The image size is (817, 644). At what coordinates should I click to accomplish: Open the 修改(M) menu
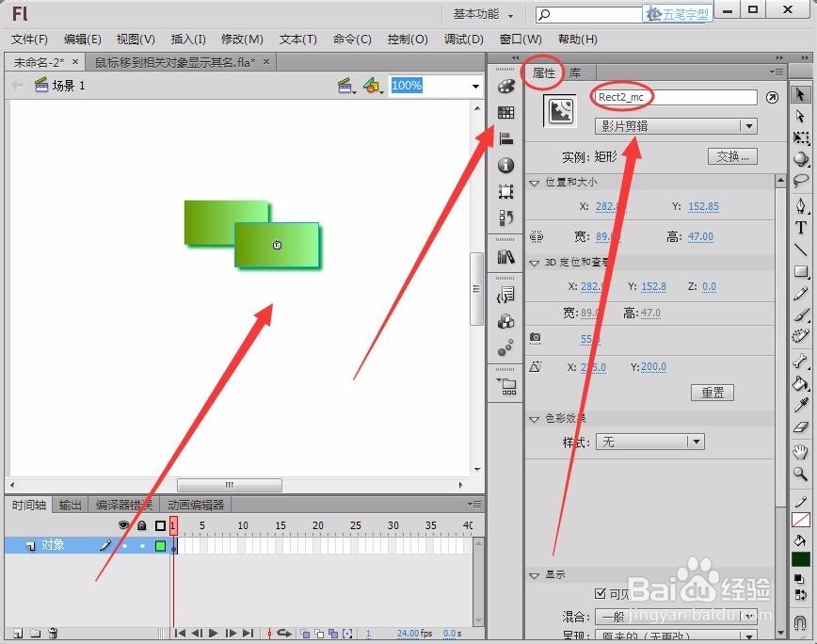pyautogui.click(x=242, y=40)
